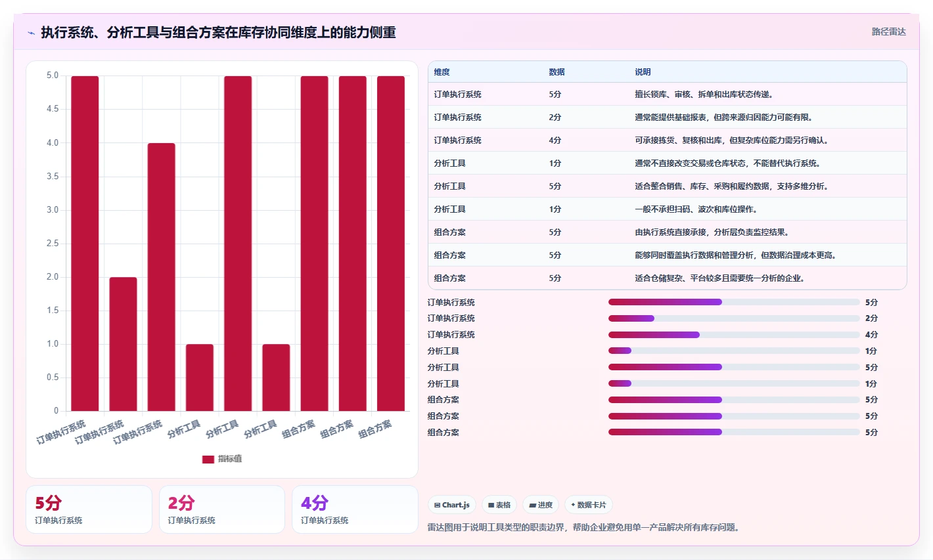Click the y-axis tick label 3.5
Screen dimensions: 933x560
pos(53,176)
